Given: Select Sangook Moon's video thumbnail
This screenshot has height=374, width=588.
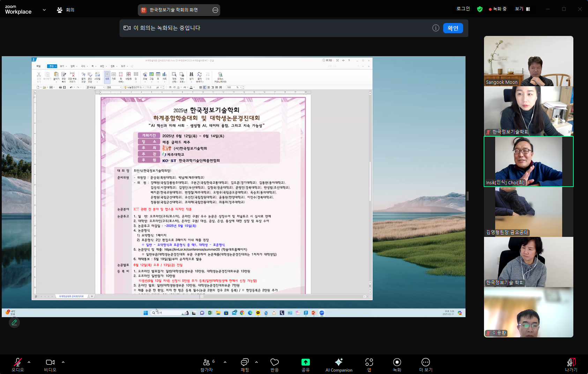Looking at the screenshot, I should click(528, 61).
